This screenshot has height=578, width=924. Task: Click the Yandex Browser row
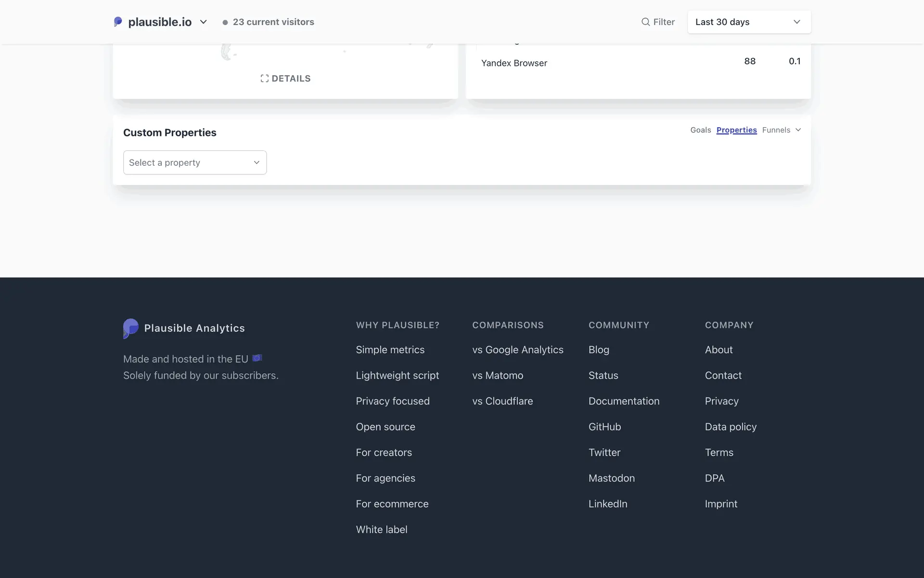(514, 63)
